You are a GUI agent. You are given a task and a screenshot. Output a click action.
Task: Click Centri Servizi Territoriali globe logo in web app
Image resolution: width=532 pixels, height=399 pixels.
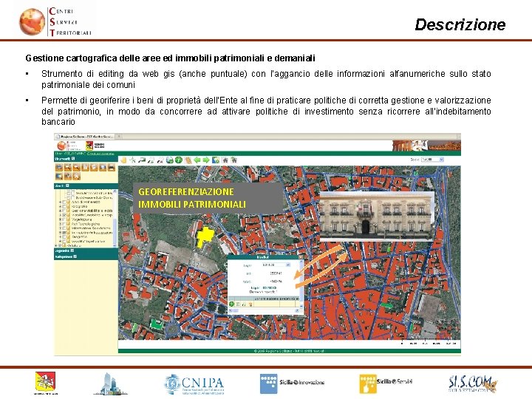coord(61,146)
